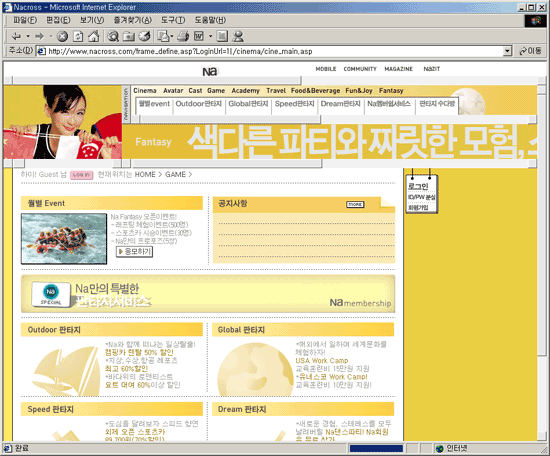550x456 pixels.
Task: Open the Back history dropdown arrow
Action: [28, 36]
